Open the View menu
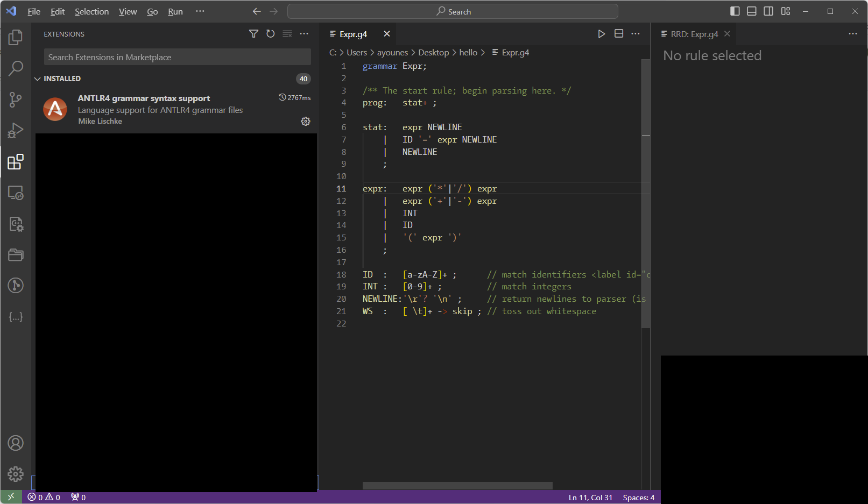 click(x=128, y=11)
